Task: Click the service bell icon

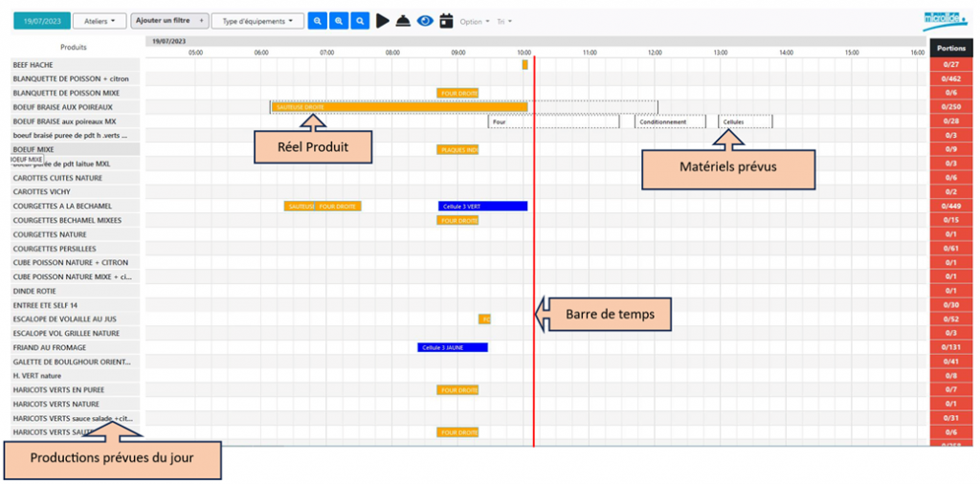Action: (x=403, y=21)
